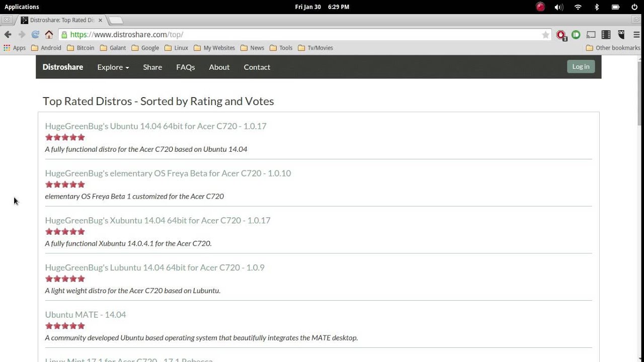
Task: Click the Log in button
Action: [581, 66]
